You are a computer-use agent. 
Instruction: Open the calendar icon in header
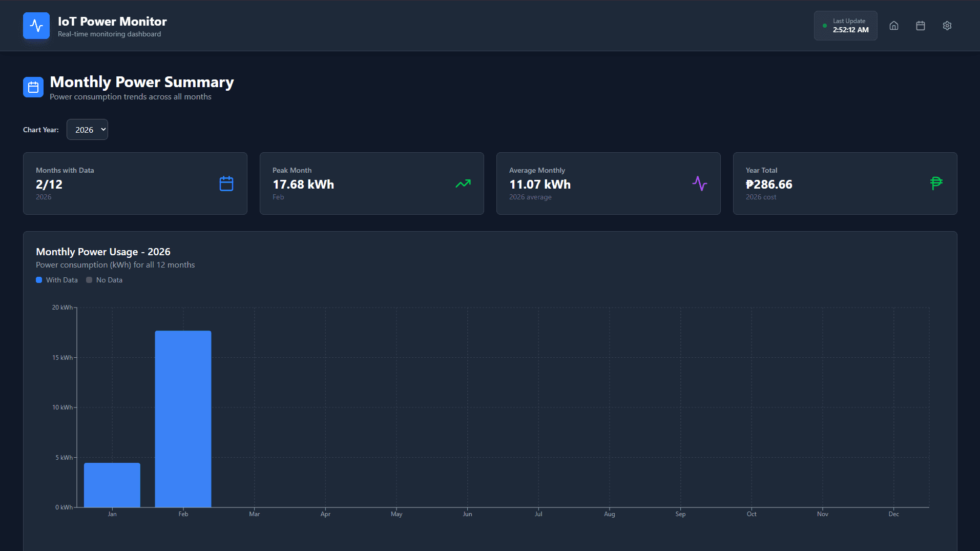coord(921,26)
